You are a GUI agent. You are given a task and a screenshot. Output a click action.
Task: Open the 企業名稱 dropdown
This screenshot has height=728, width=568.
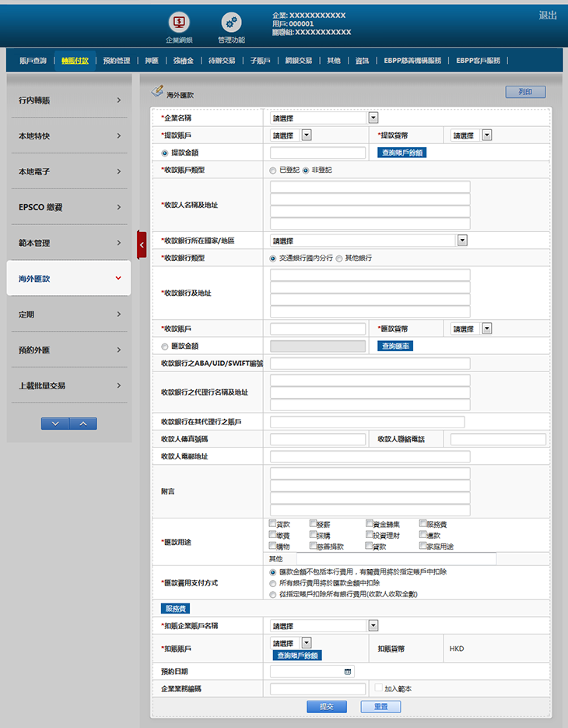(373, 118)
